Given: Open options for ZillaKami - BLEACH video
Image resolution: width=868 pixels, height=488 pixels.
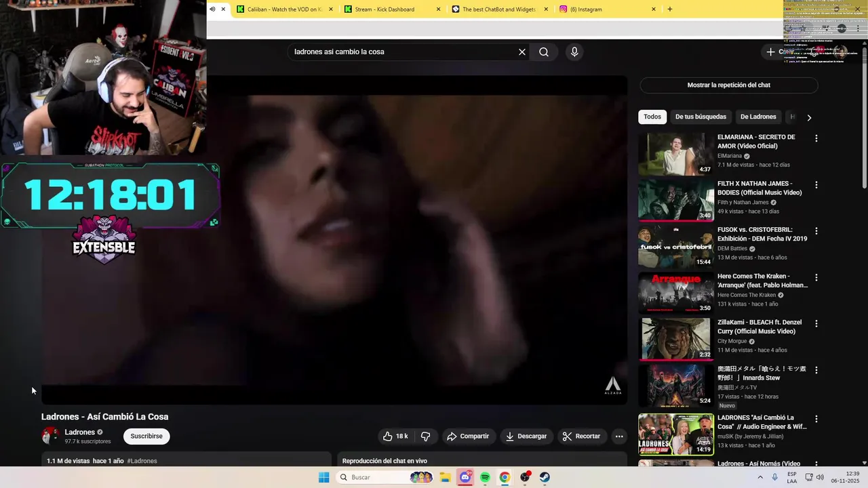Looking at the screenshot, I should click(x=816, y=324).
